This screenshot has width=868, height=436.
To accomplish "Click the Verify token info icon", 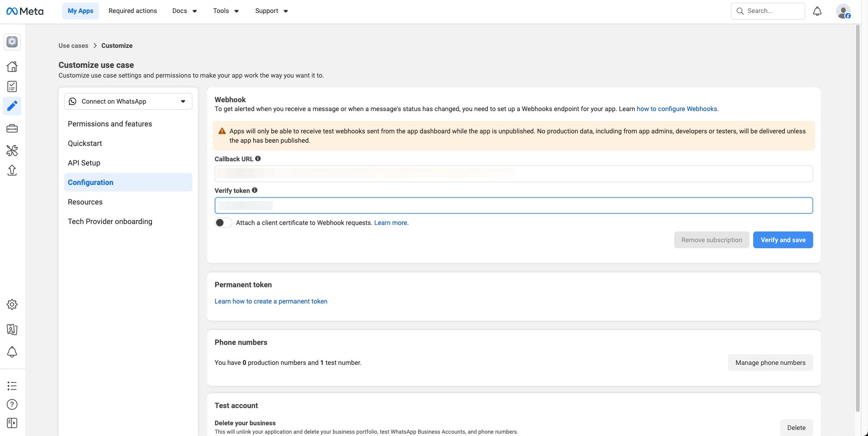I will 255,191.
